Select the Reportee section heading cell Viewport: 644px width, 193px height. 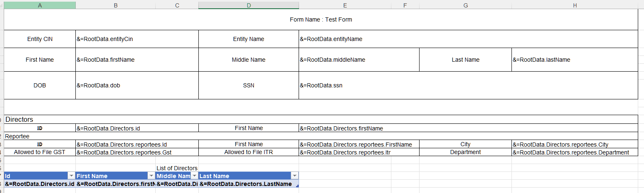17,136
